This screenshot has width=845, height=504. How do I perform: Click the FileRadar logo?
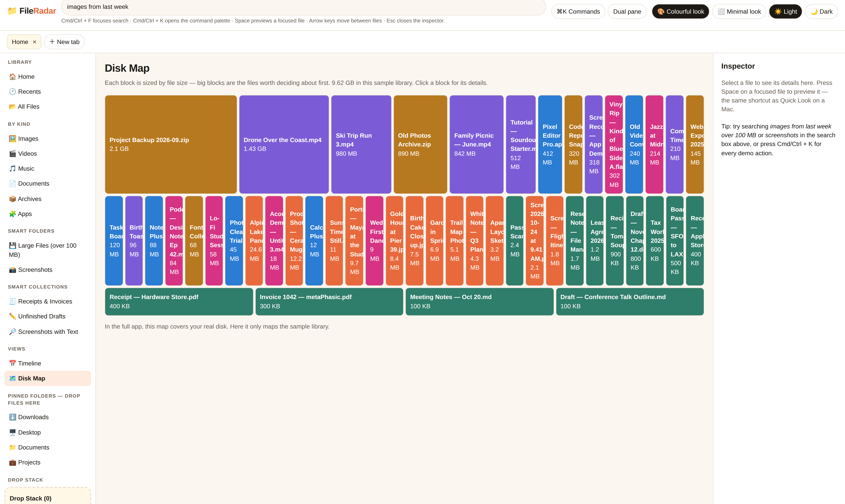pyautogui.click(x=32, y=11)
